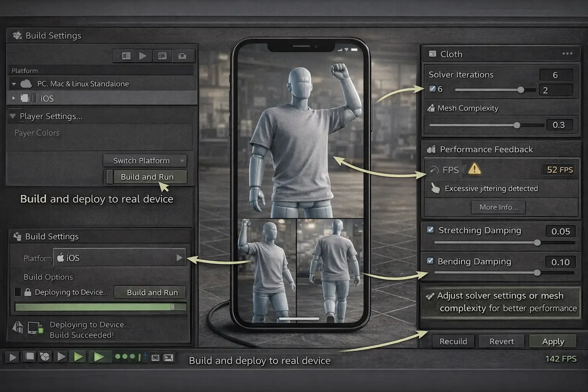Image resolution: width=588 pixels, height=392 pixels.
Task: Toggle the Stretching Damping checkbox
Action: click(430, 230)
